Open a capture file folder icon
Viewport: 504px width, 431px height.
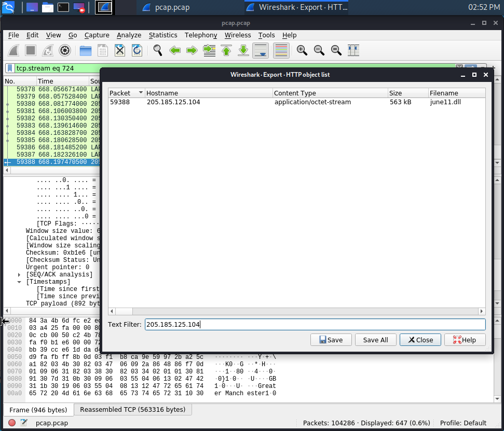(x=86, y=50)
